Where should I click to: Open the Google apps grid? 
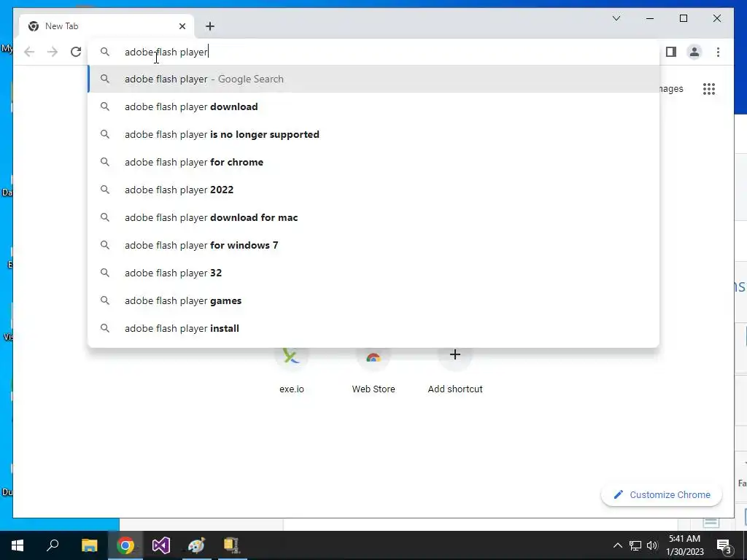click(x=709, y=89)
